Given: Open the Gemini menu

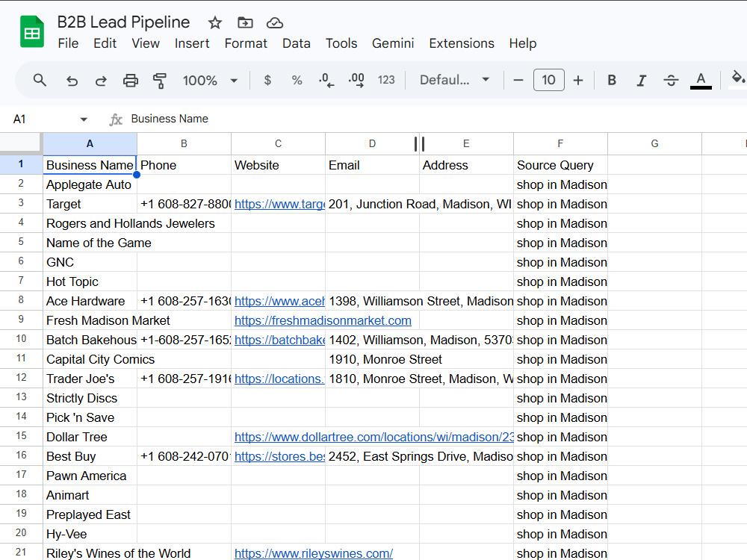Looking at the screenshot, I should tap(393, 43).
